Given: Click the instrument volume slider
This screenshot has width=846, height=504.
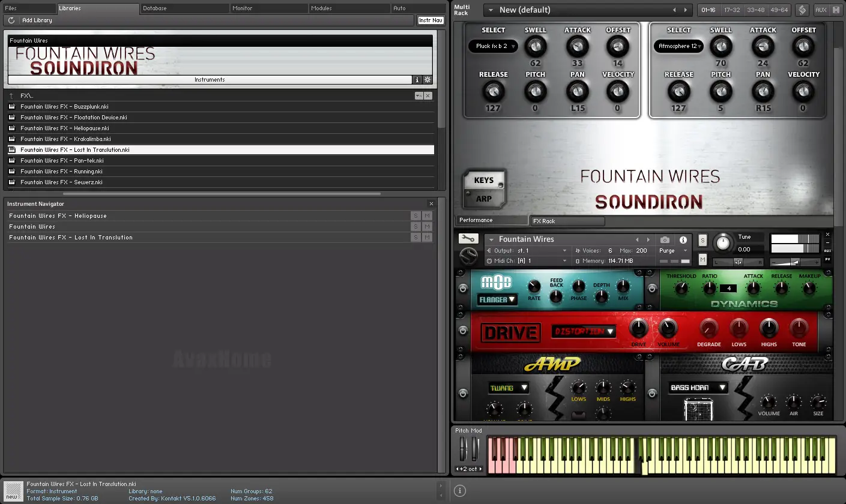Looking at the screenshot, I should pos(794,262).
